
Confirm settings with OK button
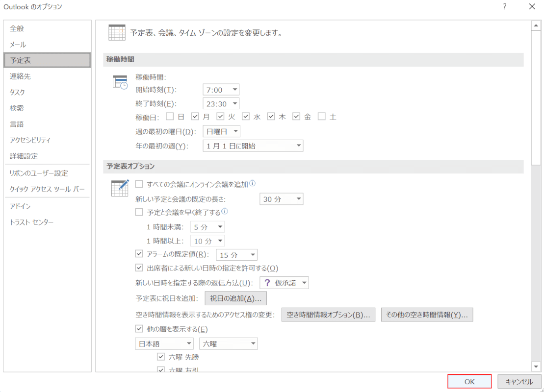pyautogui.click(x=469, y=381)
